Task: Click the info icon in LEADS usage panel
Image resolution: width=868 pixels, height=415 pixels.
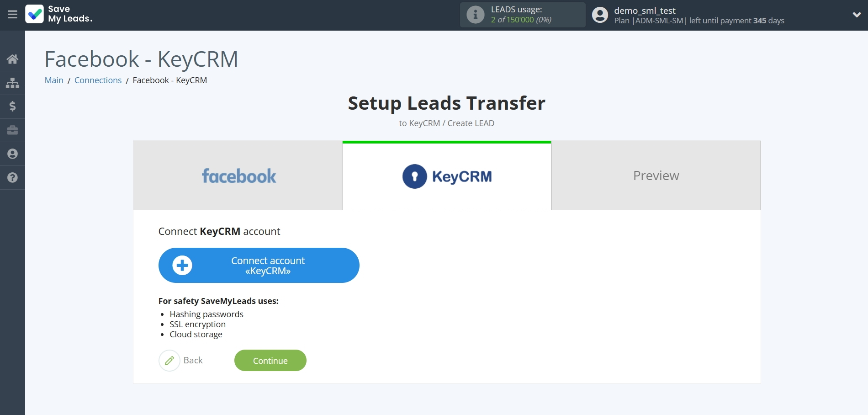Action: pos(476,14)
